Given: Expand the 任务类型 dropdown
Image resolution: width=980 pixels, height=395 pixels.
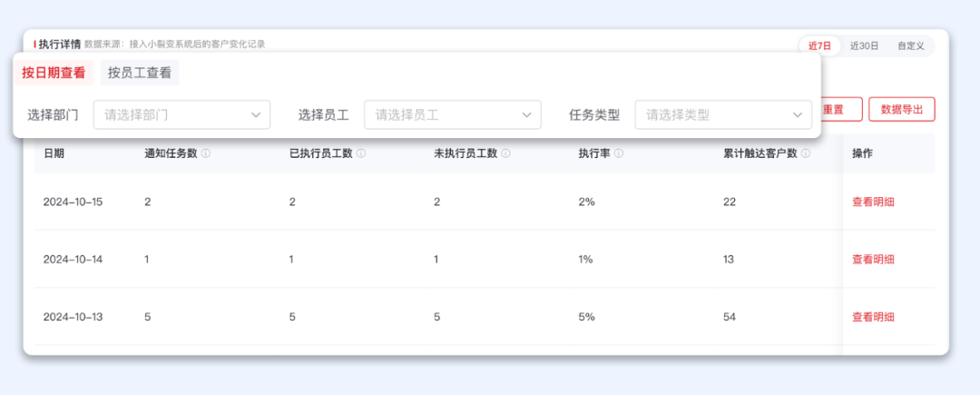Looking at the screenshot, I should click(x=723, y=114).
